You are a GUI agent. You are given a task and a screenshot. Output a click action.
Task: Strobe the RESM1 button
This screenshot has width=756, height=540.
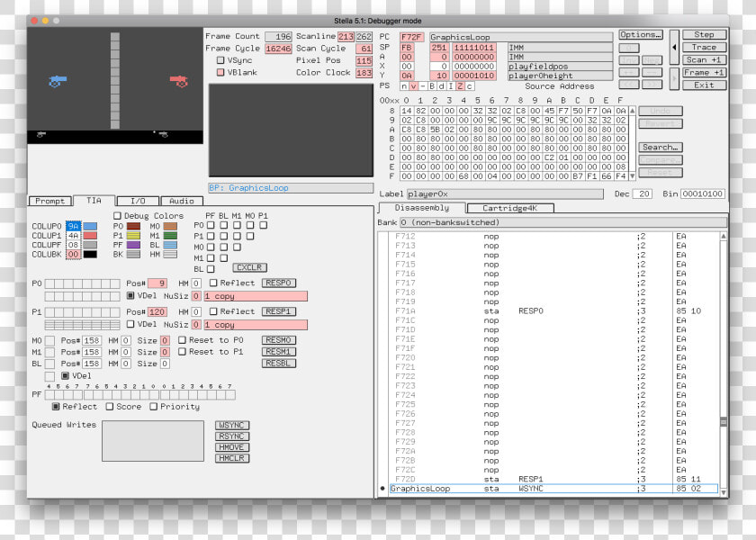[279, 352]
